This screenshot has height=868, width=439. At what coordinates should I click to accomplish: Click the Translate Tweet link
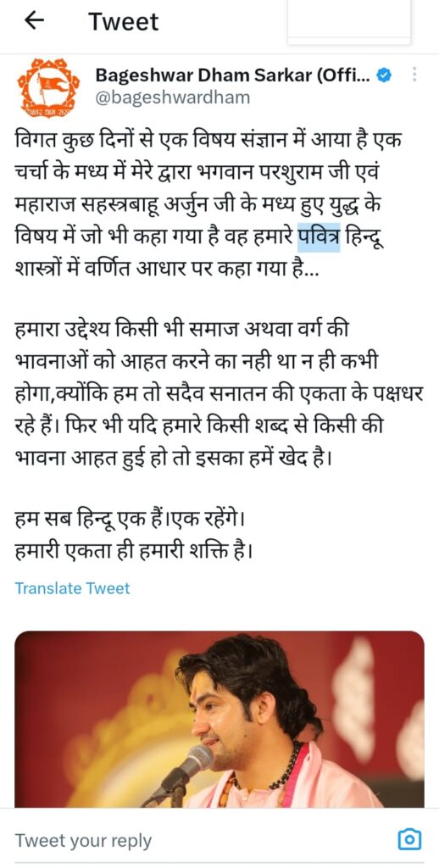point(72,588)
